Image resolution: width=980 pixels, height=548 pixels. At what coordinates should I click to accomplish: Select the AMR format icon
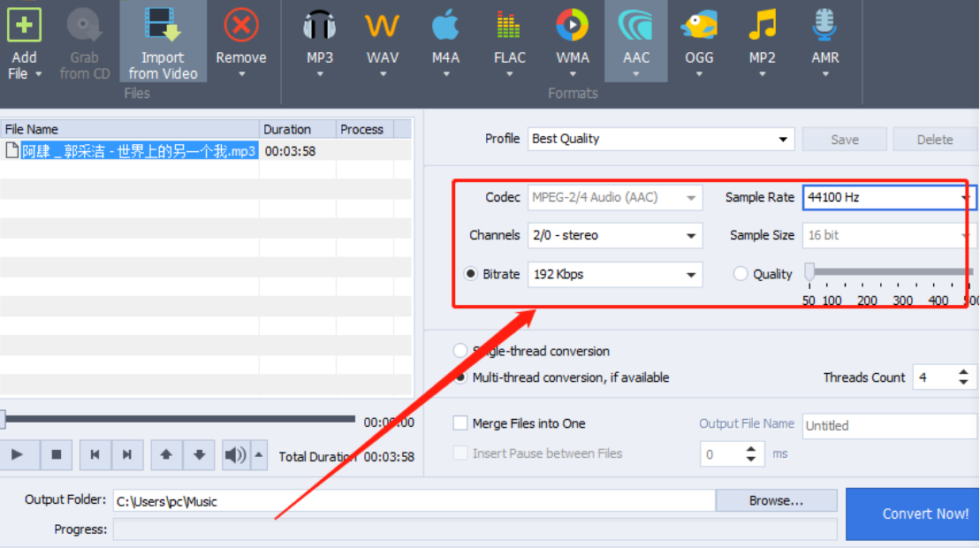[x=825, y=26]
